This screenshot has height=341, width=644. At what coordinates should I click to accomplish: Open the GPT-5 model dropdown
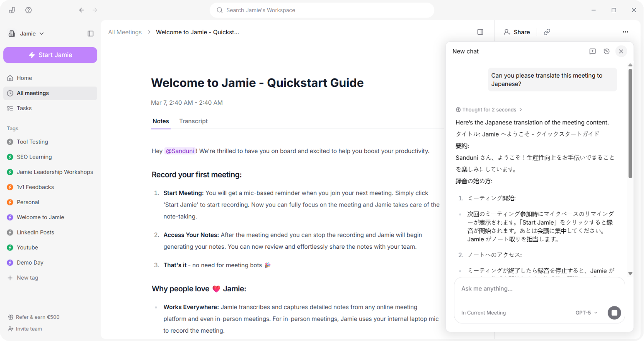click(x=586, y=313)
